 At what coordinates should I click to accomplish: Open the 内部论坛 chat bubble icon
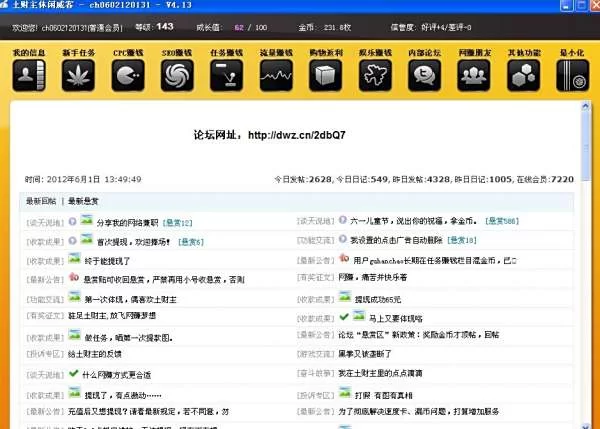point(423,73)
